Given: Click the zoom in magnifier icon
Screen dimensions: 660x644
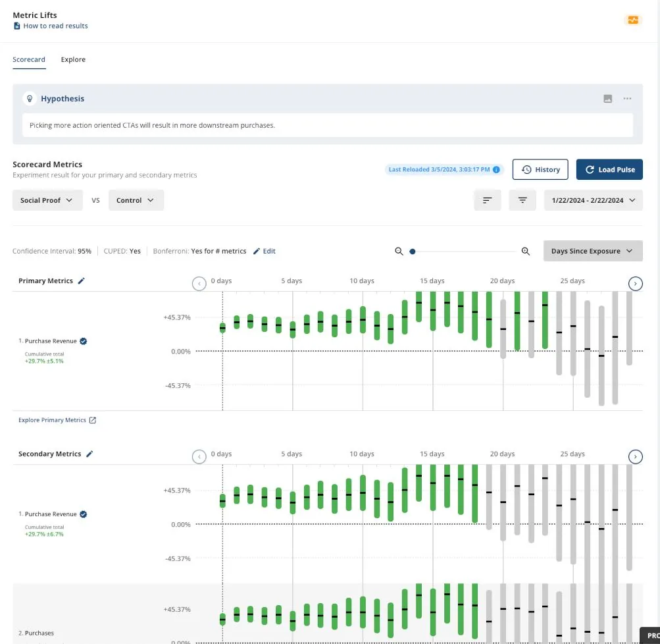Looking at the screenshot, I should pyautogui.click(x=525, y=251).
